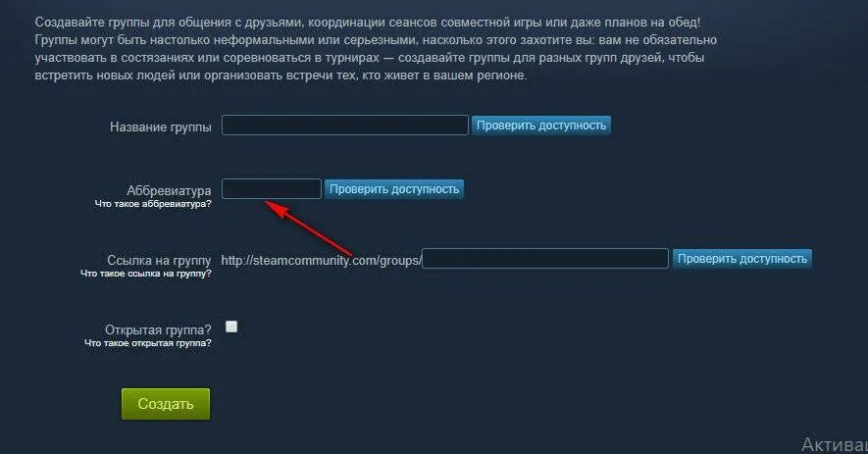Click the group link URL input field
Viewport: 868px width, 454px height.
click(545, 259)
